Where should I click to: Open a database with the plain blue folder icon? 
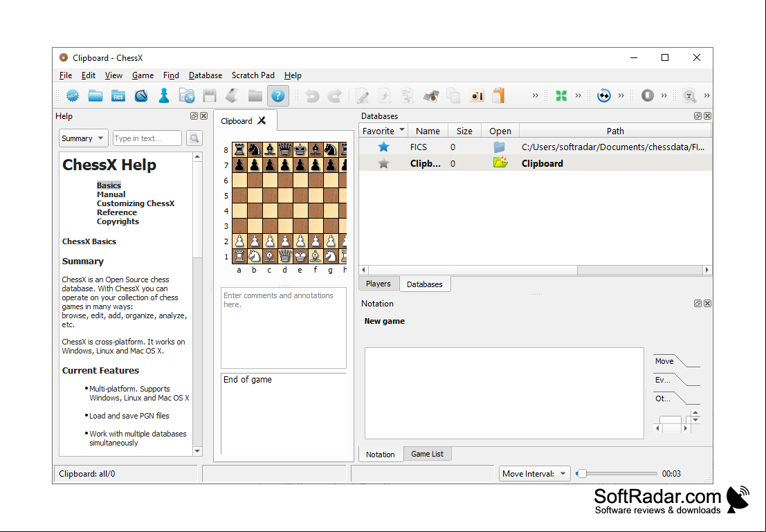point(95,95)
